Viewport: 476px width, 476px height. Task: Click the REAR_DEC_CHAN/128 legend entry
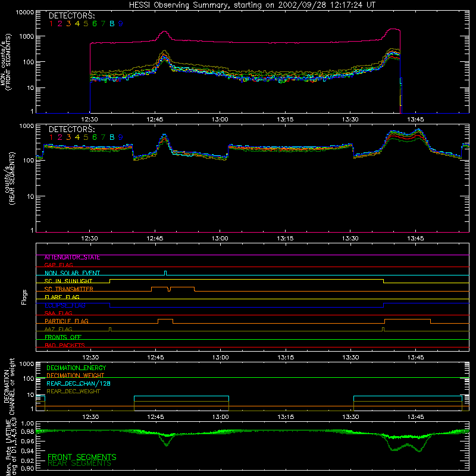point(79,384)
